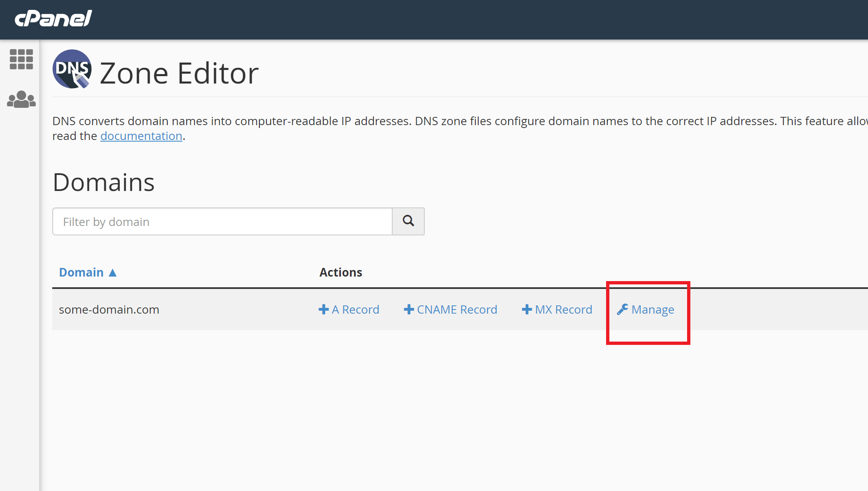
Task: Open the home grid icon in the sidebar
Action: coord(21,59)
